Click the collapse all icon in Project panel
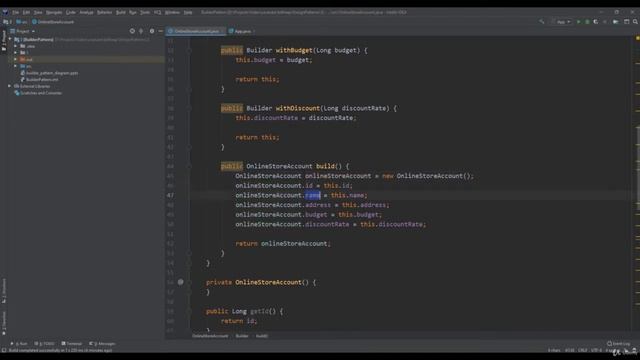This screenshot has width=640, height=360. point(141,31)
